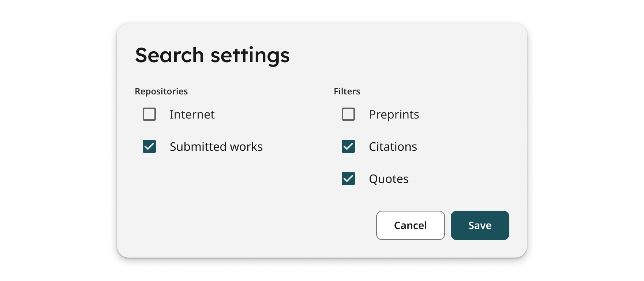Click the Quotes label text
This screenshot has width=644, height=281.
[x=389, y=179]
